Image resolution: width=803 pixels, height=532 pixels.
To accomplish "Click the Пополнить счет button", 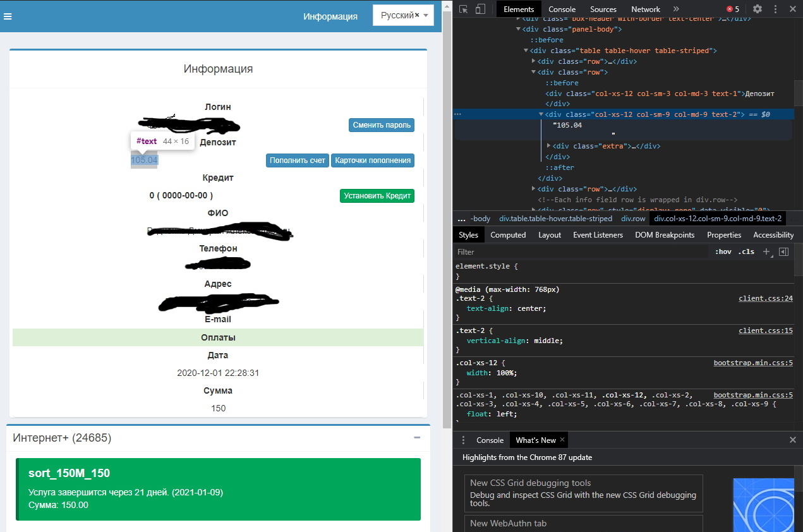I will click(298, 160).
